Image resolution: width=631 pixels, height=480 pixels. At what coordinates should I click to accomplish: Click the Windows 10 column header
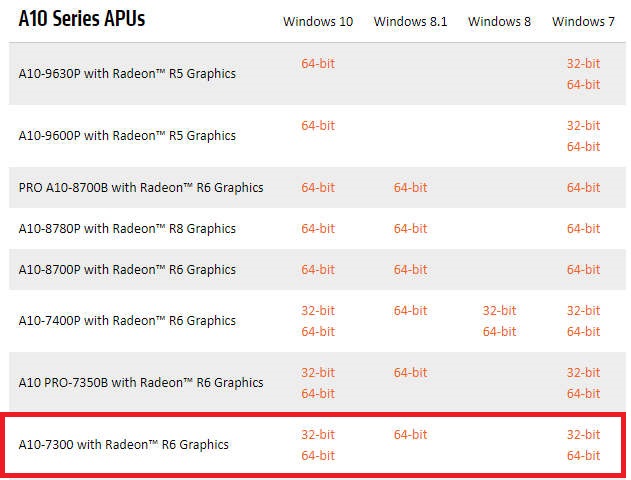tap(318, 21)
